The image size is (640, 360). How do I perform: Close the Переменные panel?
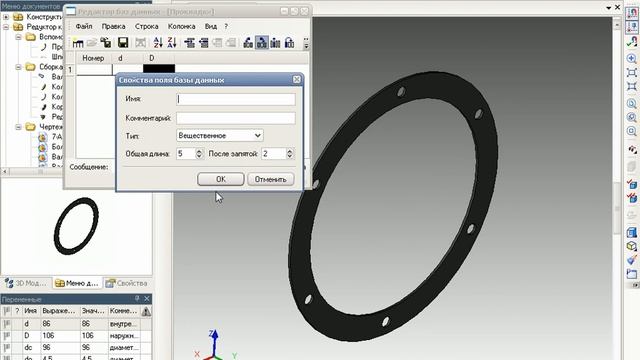pos(147,299)
